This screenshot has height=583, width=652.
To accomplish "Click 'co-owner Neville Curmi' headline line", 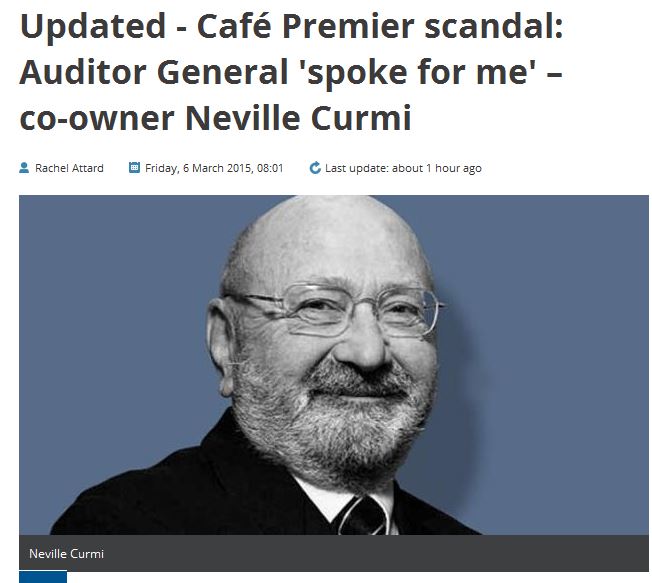I will click(215, 118).
